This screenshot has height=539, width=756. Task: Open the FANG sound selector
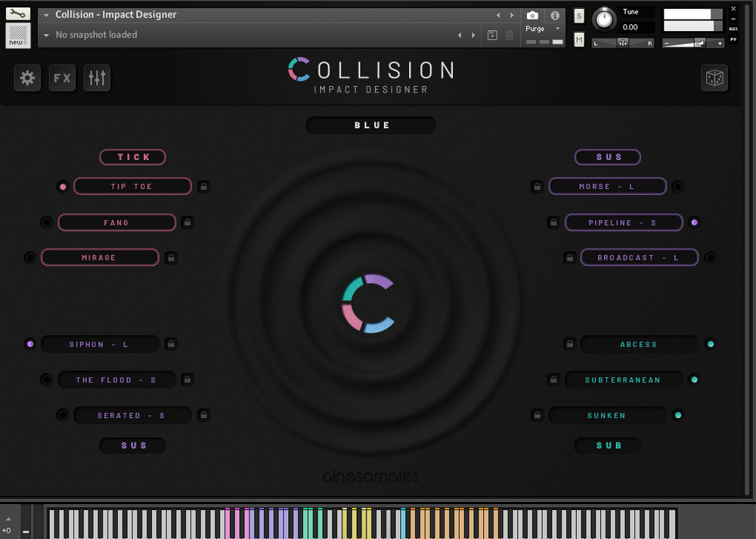click(x=116, y=222)
